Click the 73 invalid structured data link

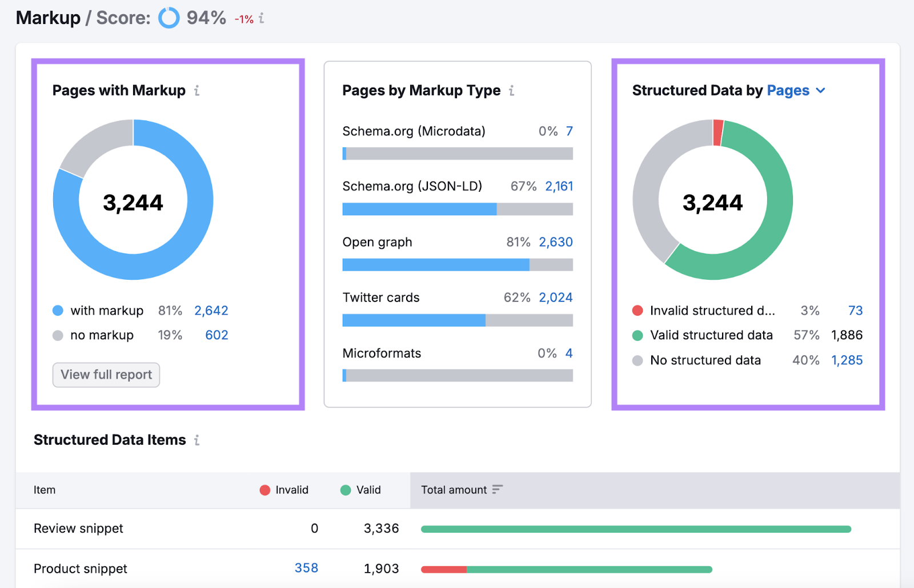pyautogui.click(x=855, y=311)
